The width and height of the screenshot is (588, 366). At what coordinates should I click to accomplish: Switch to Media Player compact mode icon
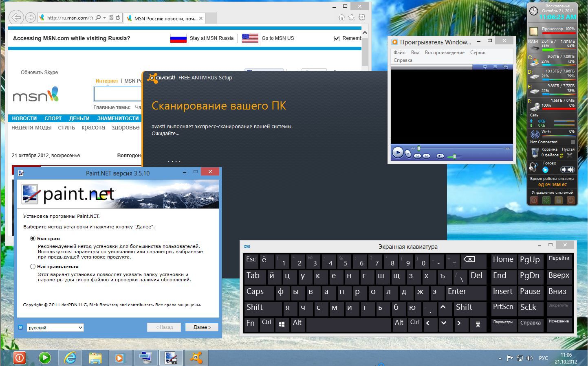tap(505, 67)
